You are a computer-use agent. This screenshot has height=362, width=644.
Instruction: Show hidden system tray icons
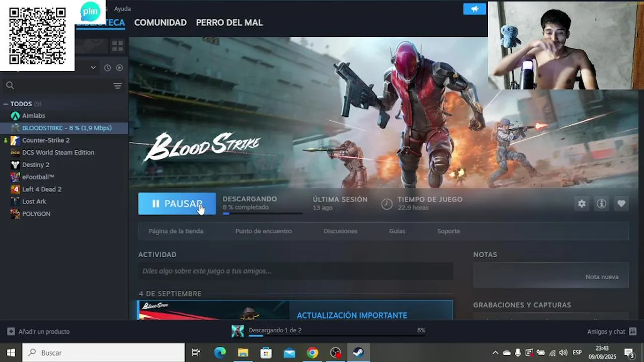(495, 353)
